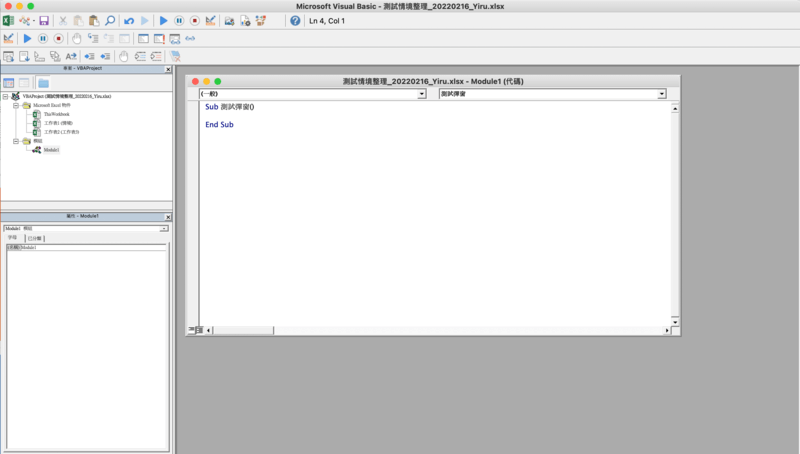The image size is (800, 454).
Task: Open the left object dropdown in code window
Action: 422,94
